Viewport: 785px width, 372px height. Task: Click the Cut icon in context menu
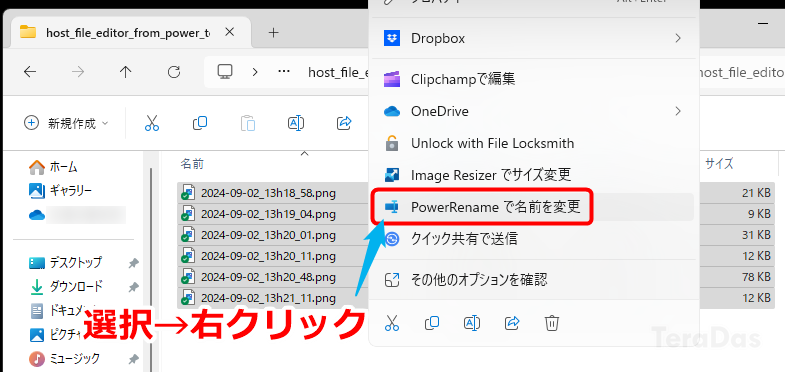pyautogui.click(x=392, y=323)
